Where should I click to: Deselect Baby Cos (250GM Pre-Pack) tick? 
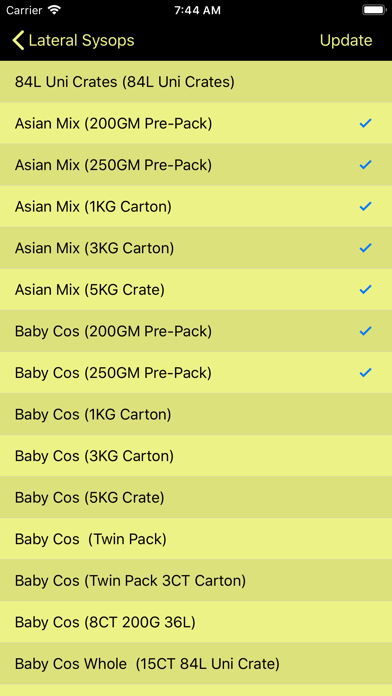point(365,372)
